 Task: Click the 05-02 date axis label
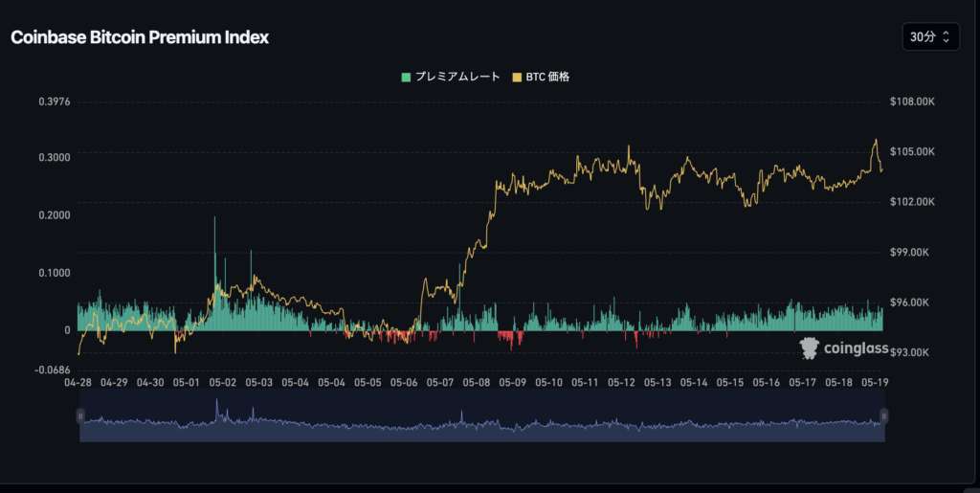point(222,382)
